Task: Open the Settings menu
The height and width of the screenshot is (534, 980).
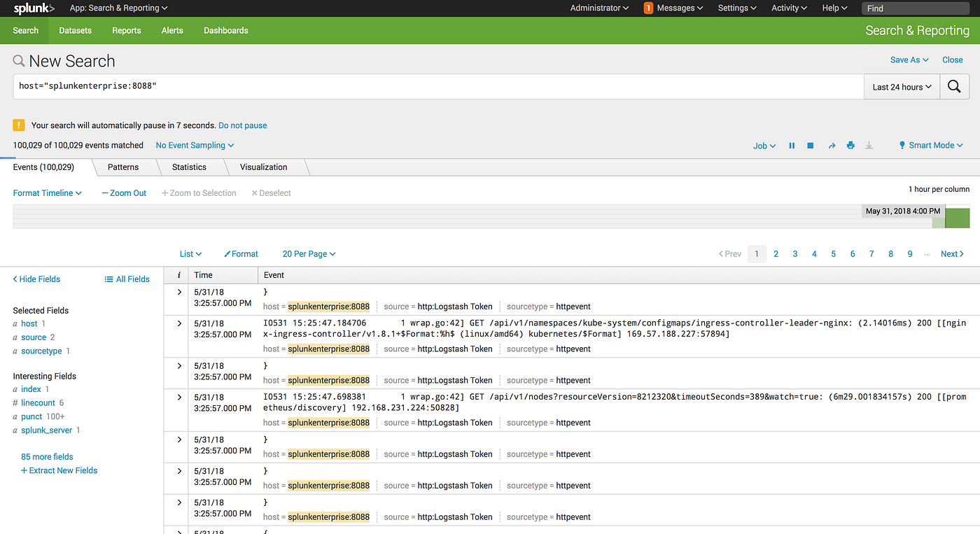Action: coord(736,8)
